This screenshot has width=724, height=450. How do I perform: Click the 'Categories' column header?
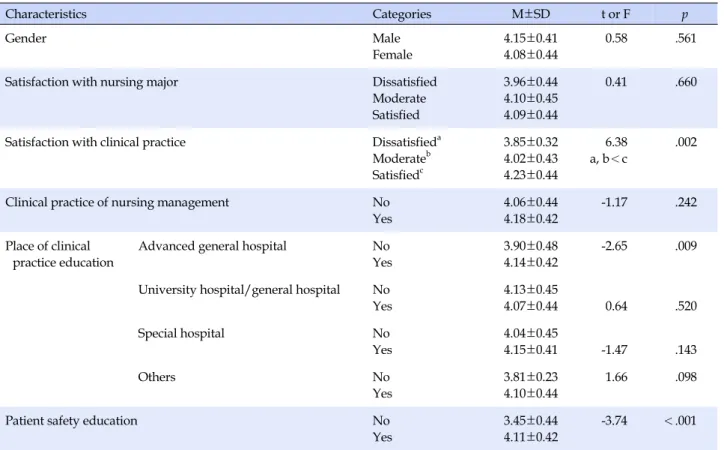[x=402, y=14]
